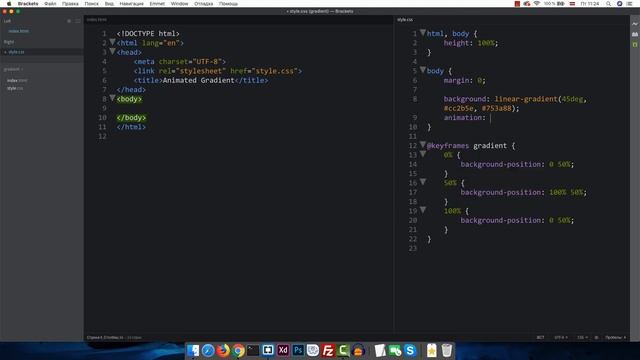This screenshot has width=640, height=360.
Task: Launch Photoshop from the dock
Action: pyautogui.click(x=298, y=350)
